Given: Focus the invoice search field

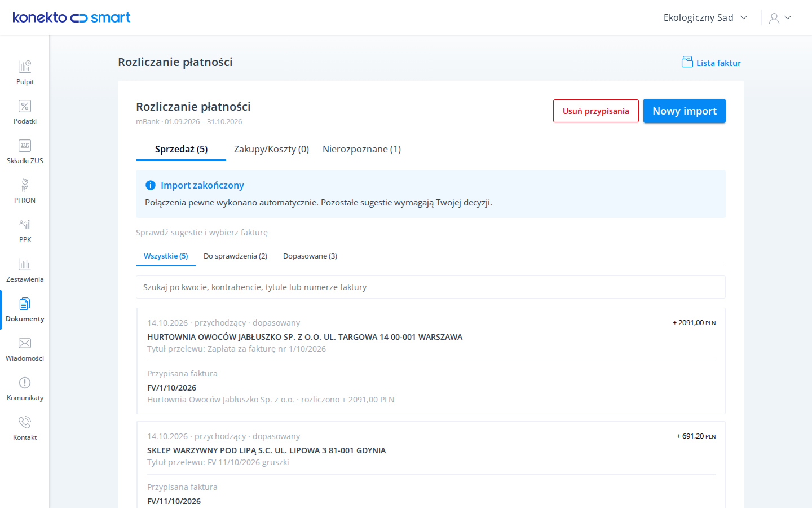Looking at the screenshot, I should (431, 287).
